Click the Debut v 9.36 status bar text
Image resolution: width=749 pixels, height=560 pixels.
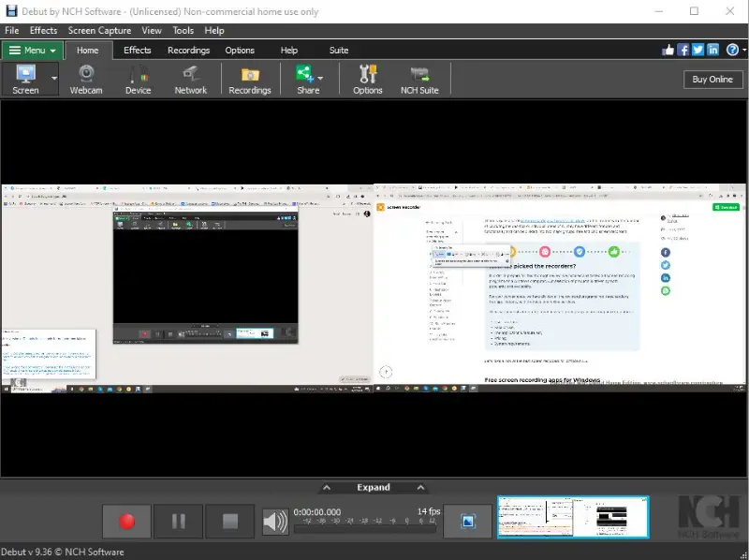point(63,552)
